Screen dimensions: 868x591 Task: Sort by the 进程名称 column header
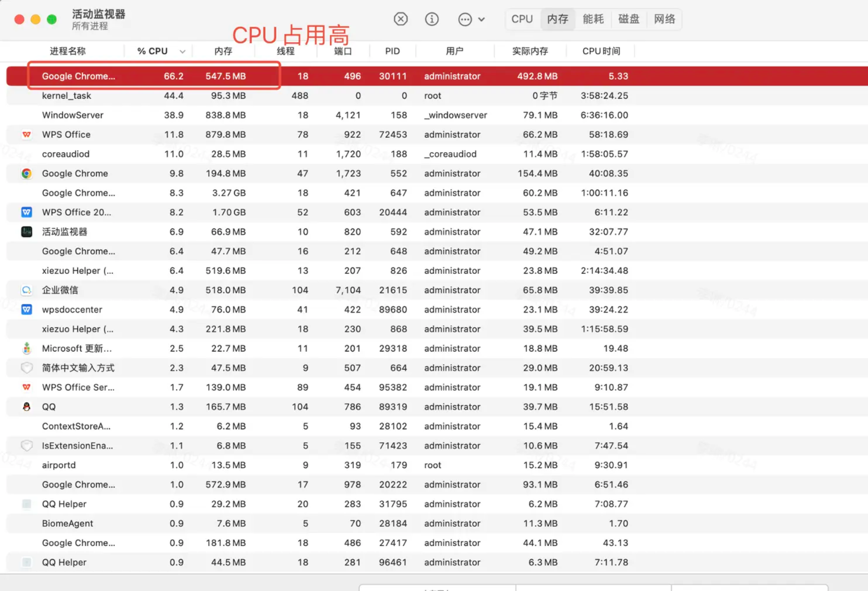click(68, 51)
